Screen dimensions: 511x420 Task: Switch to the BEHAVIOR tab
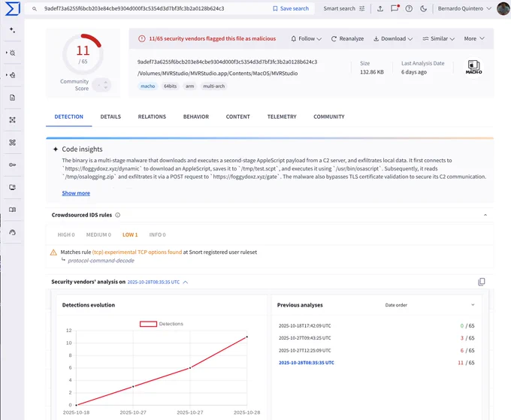click(x=196, y=116)
